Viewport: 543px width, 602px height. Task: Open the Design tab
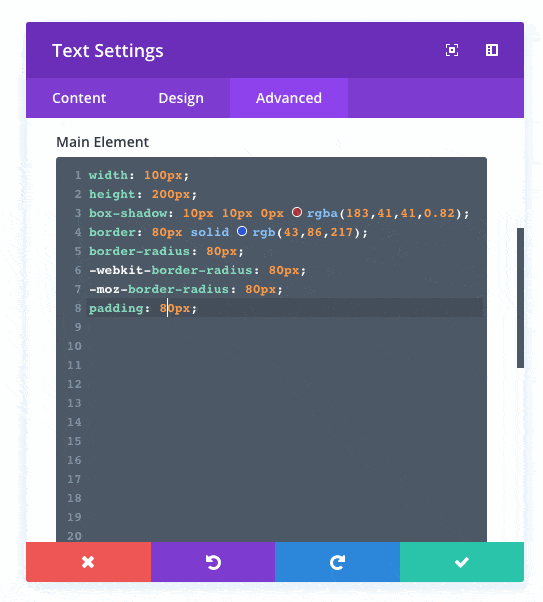click(x=181, y=98)
